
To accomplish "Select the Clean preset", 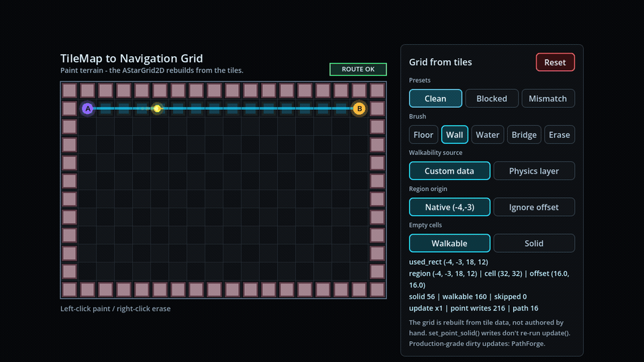I will pos(435,99).
